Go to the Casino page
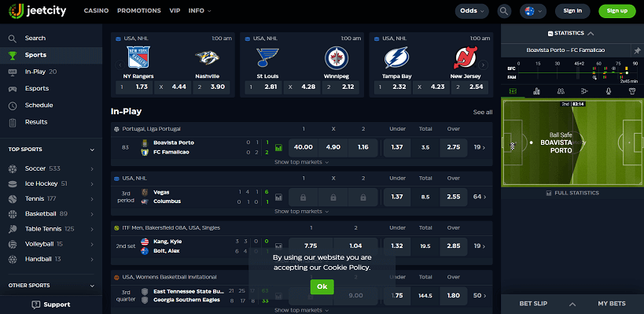 (96, 11)
